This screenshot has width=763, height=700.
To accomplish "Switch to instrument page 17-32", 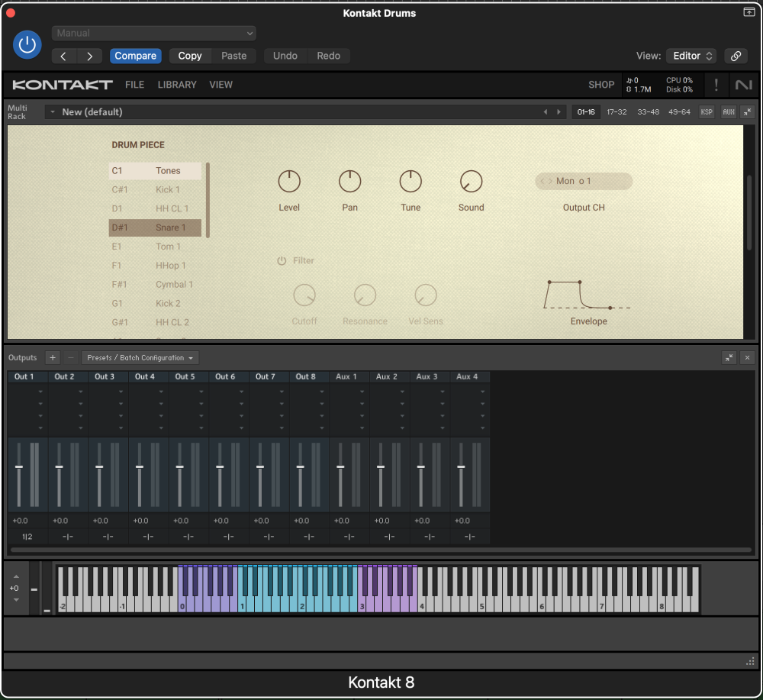I will [x=617, y=112].
